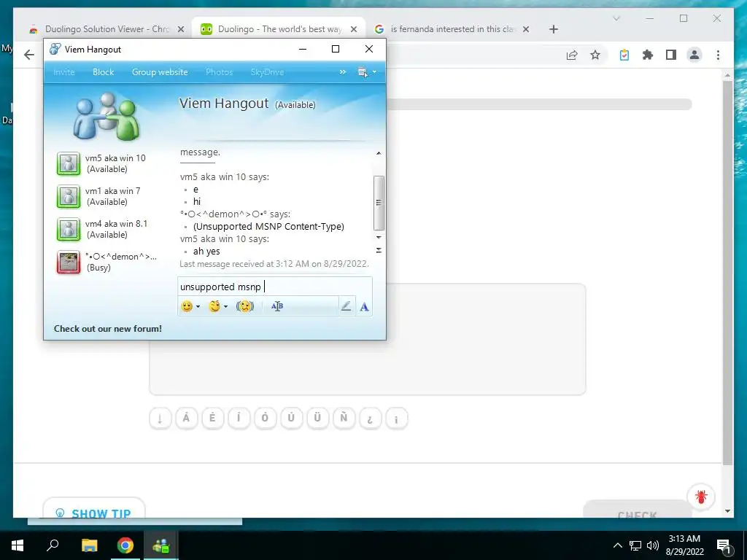This screenshot has width=747, height=560.
Task: Click Check out our new forum link
Action: 108,329
